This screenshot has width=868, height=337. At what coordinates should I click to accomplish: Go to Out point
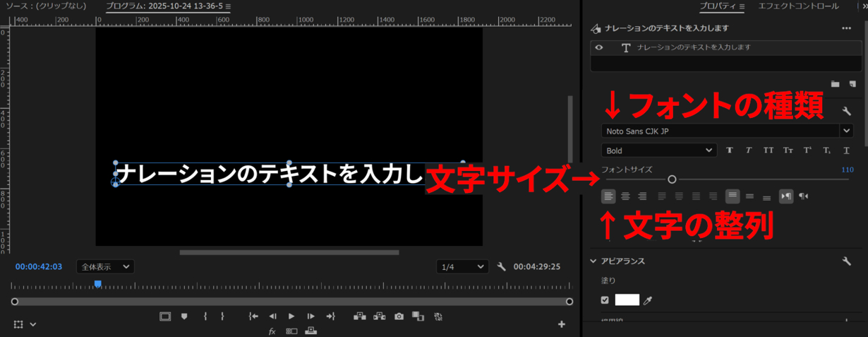click(330, 317)
